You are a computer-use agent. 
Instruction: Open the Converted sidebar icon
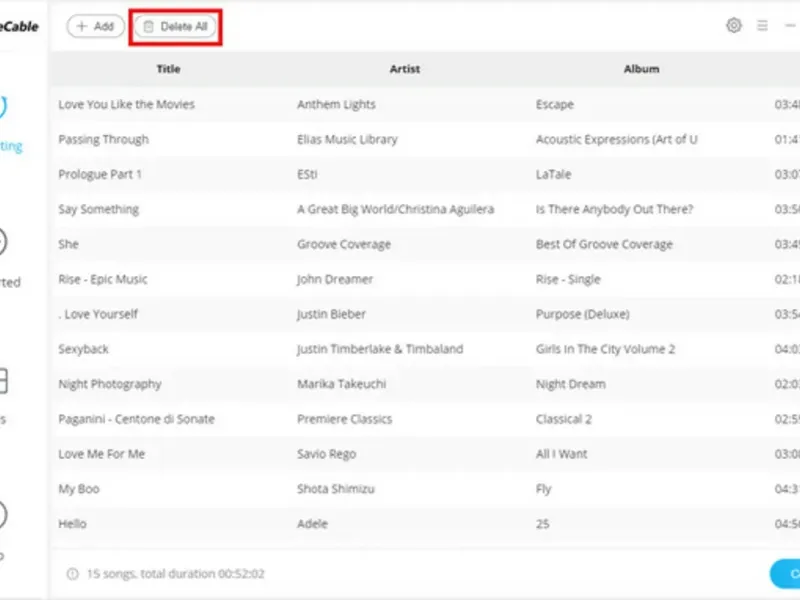tap(3, 242)
